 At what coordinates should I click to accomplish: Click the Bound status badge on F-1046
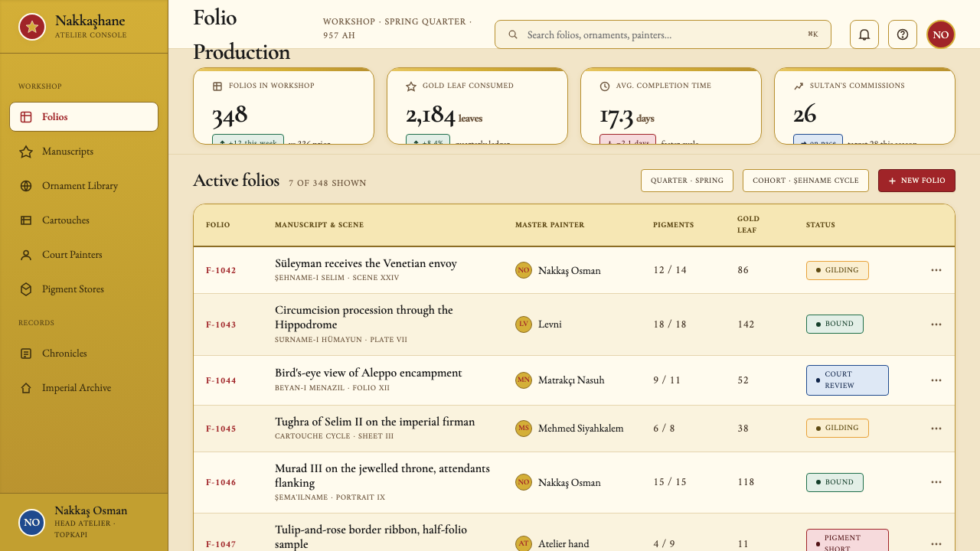(835, 482)
